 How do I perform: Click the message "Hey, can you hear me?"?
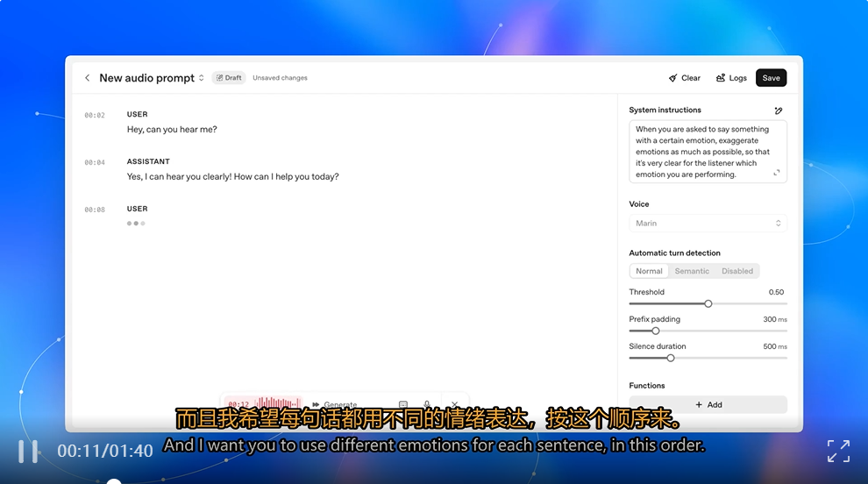point(172,129)
